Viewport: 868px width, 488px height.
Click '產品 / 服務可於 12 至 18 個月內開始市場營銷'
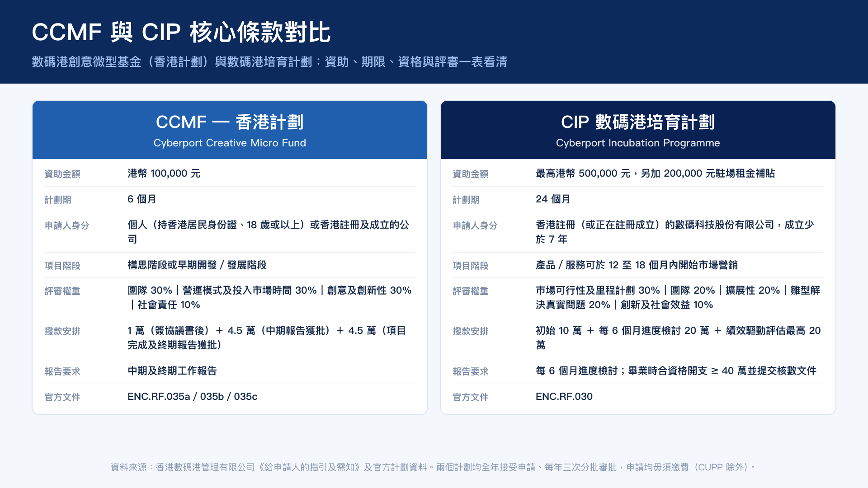(x=637, y=265)
